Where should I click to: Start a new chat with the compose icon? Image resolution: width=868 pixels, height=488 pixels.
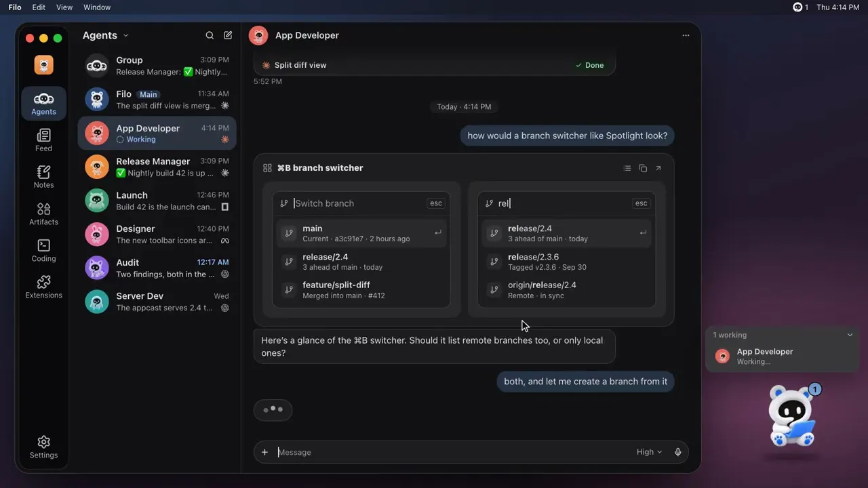228,35
